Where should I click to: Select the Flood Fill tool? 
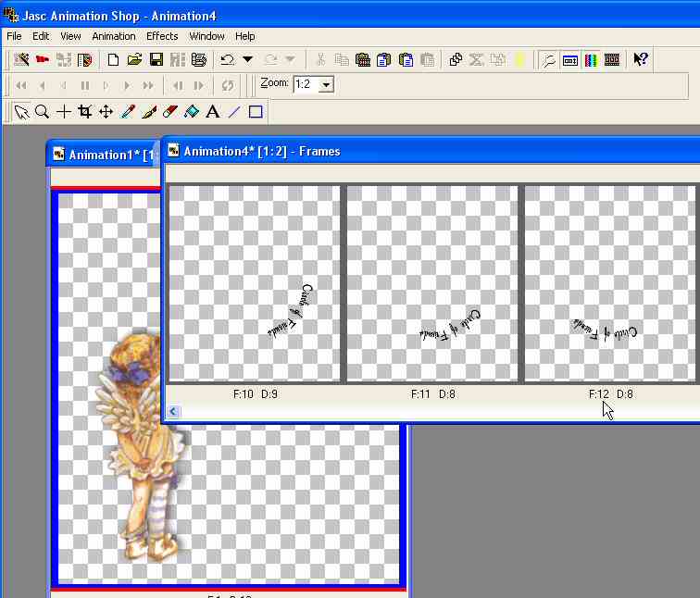coord(192,112)
